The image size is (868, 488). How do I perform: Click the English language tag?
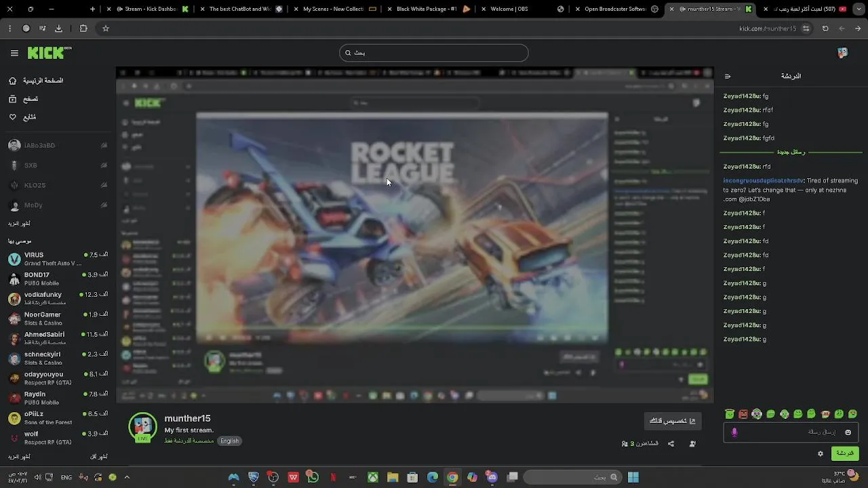click(x=229, y=441)
